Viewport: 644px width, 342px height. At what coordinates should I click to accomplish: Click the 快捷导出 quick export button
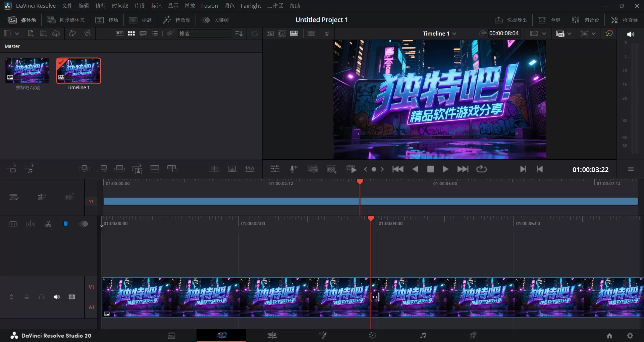tap(511, 20)
